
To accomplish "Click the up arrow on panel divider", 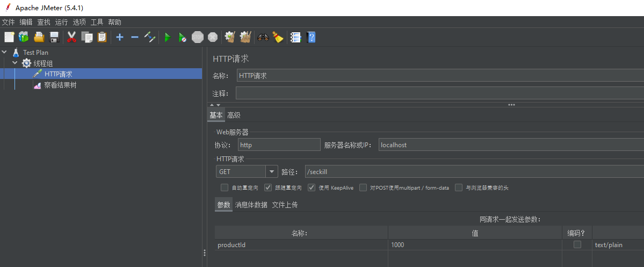I will coord(212,105).
